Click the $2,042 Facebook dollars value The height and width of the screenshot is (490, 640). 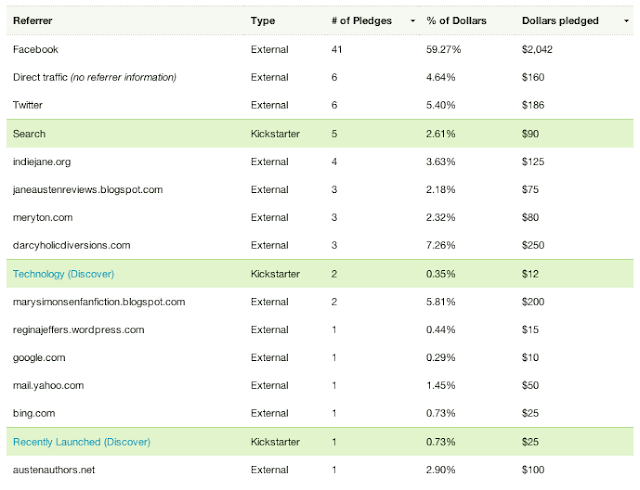coord(539,49)
